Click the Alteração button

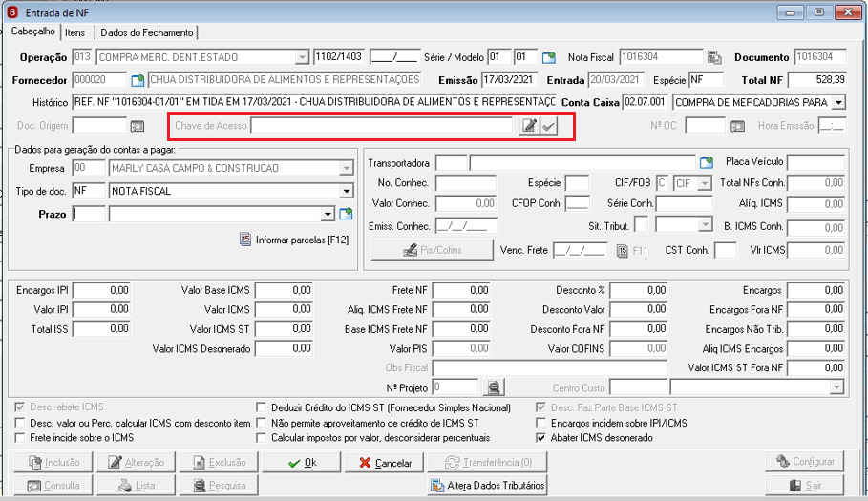pos(137,462)
